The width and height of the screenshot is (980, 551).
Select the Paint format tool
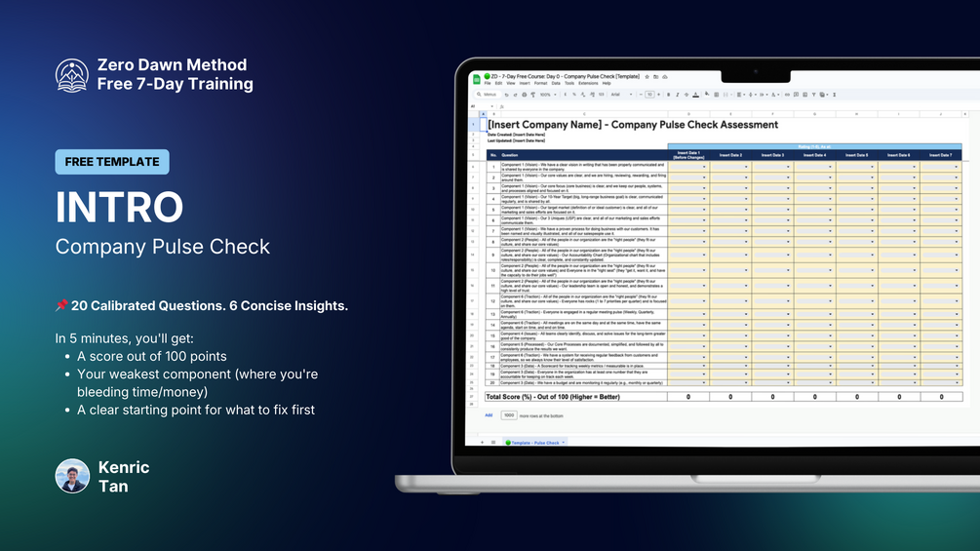(533, 95)
